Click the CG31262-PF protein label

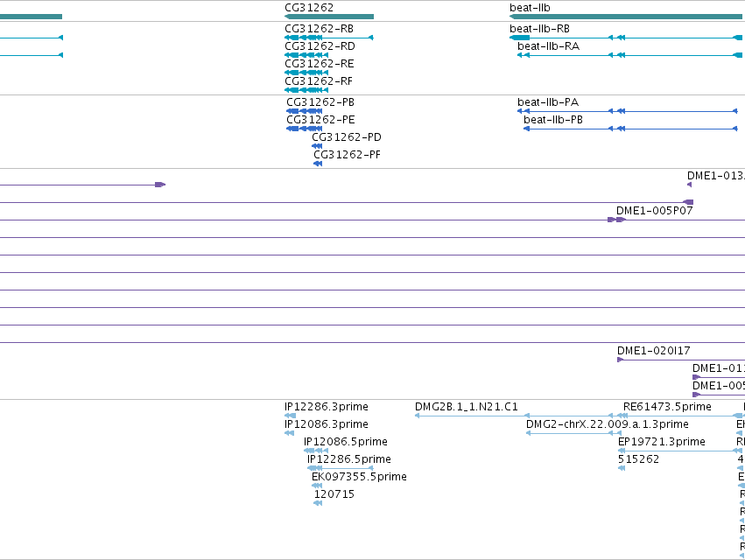coord(347,155)
